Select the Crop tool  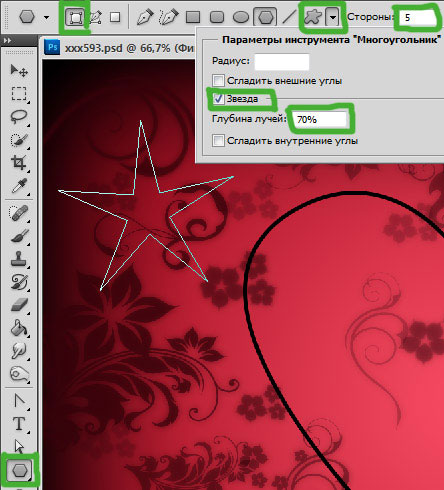click(19, 163)
